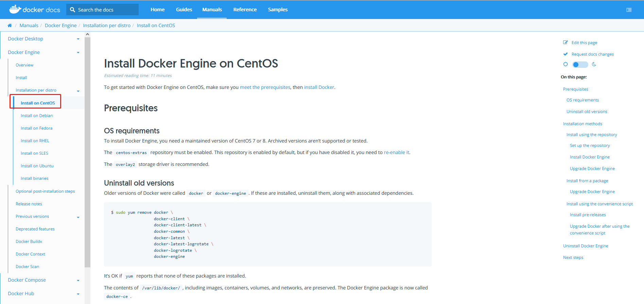Image resolution: width=644 pixels, height=304 pixels.
Task: Select Install on CentOS in sidebar
Action: [38, 103]
